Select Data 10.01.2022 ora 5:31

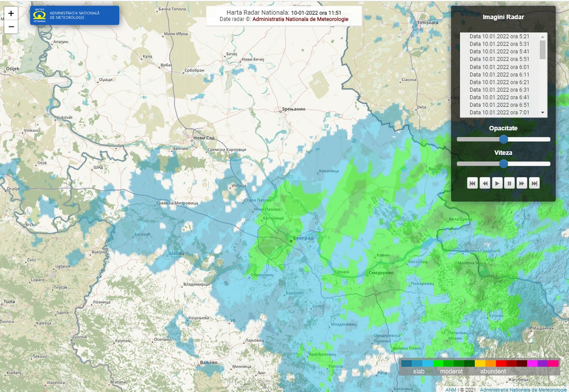click(x=499, y=44)
